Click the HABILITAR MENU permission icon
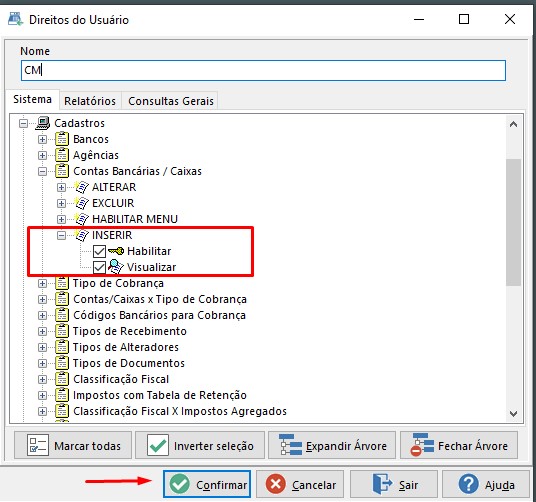 (x=82, y=219)
